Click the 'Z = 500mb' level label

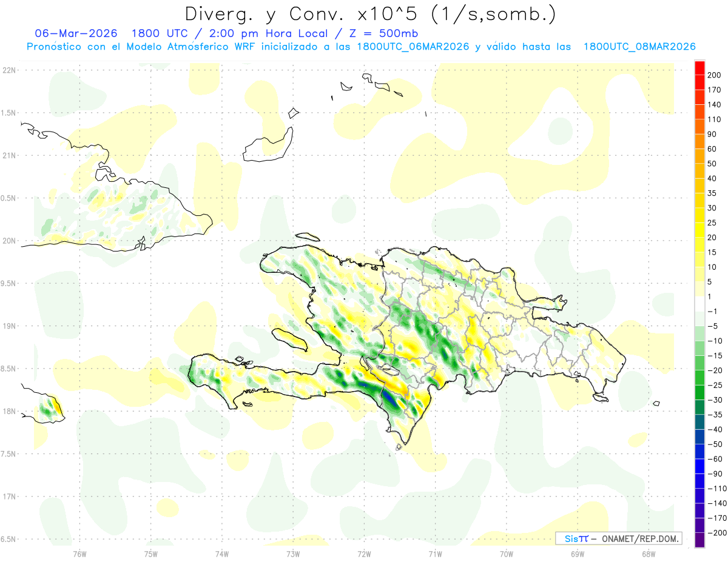(383, 33)
